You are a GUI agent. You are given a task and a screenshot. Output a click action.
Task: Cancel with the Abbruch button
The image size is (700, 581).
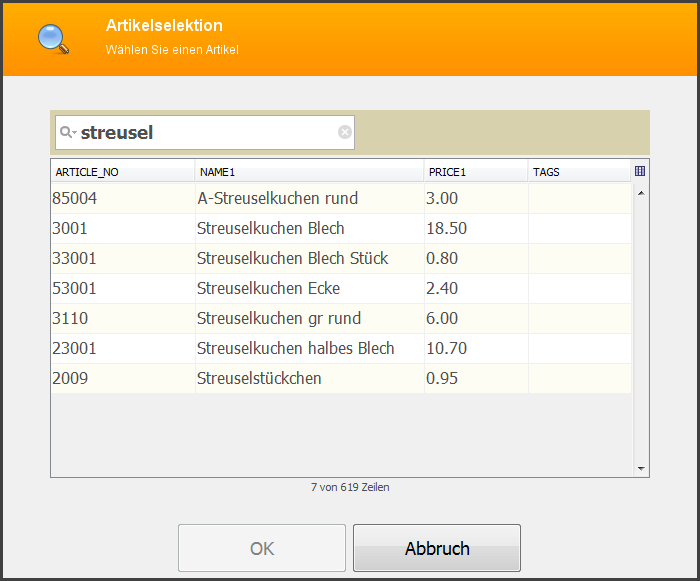[437, 548]
